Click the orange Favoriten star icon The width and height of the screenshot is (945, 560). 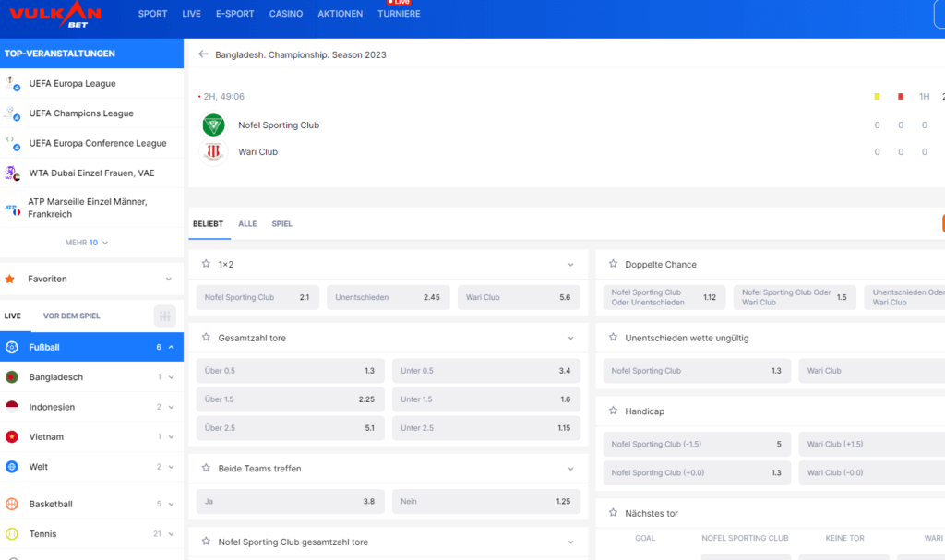pyautogui.click(x=10, y=279)
